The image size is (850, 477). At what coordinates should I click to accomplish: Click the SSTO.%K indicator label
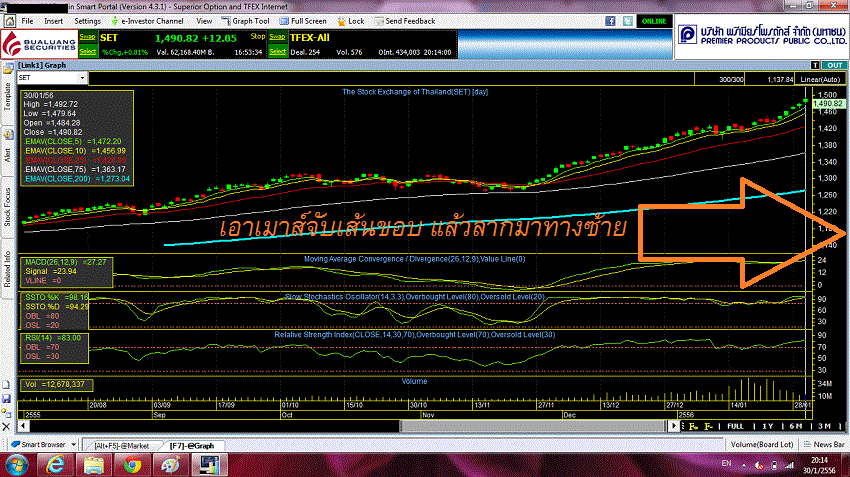pos(55,297)
